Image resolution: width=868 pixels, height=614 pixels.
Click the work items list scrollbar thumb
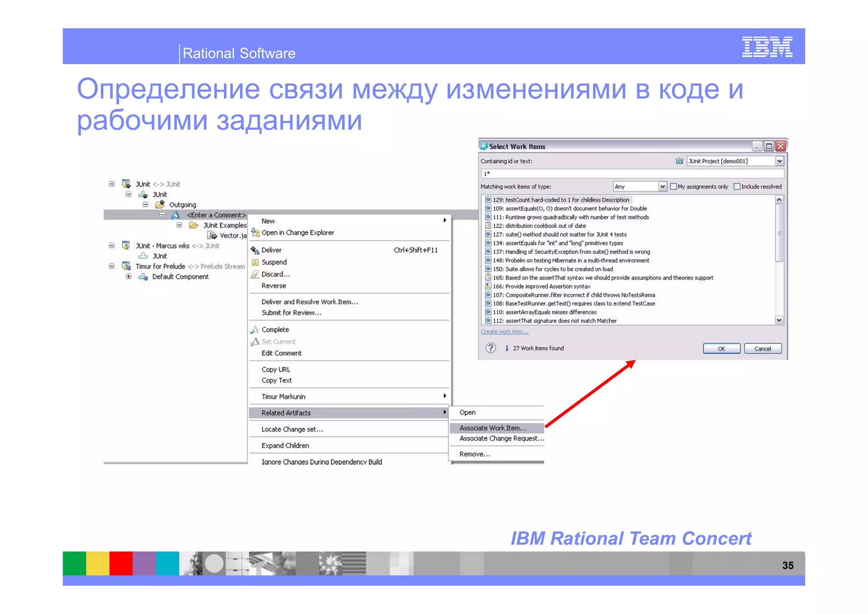click(779, 233)
